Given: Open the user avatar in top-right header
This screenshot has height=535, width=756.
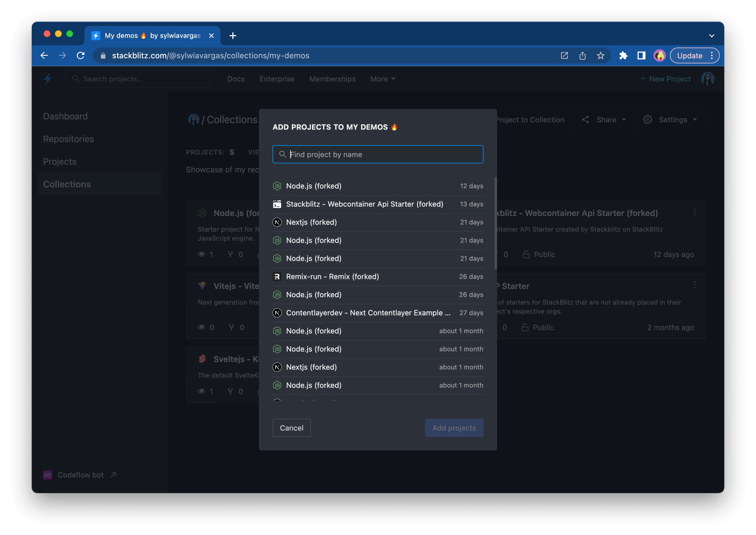Looking at the screenshot, I should (x=708, y=79).
